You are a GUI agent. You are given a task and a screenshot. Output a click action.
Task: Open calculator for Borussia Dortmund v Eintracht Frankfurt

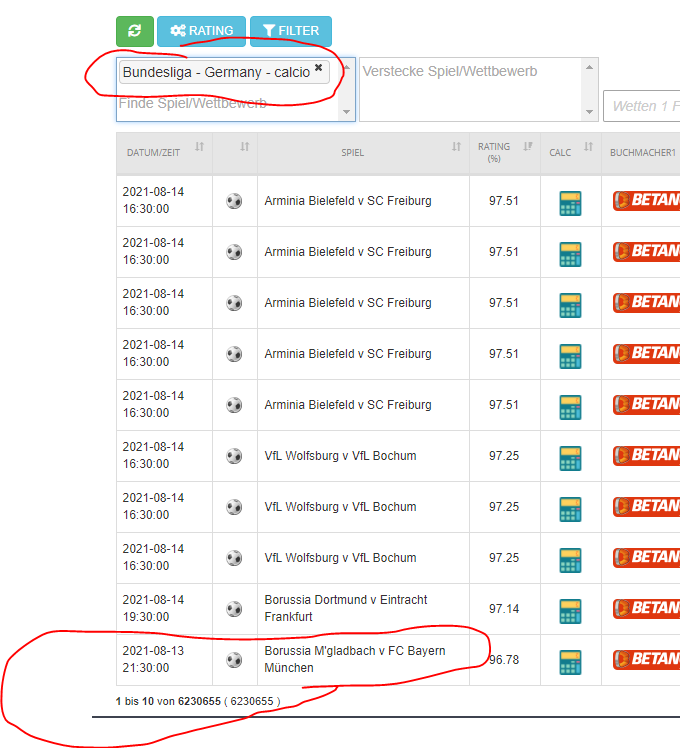tap(570, 610)
